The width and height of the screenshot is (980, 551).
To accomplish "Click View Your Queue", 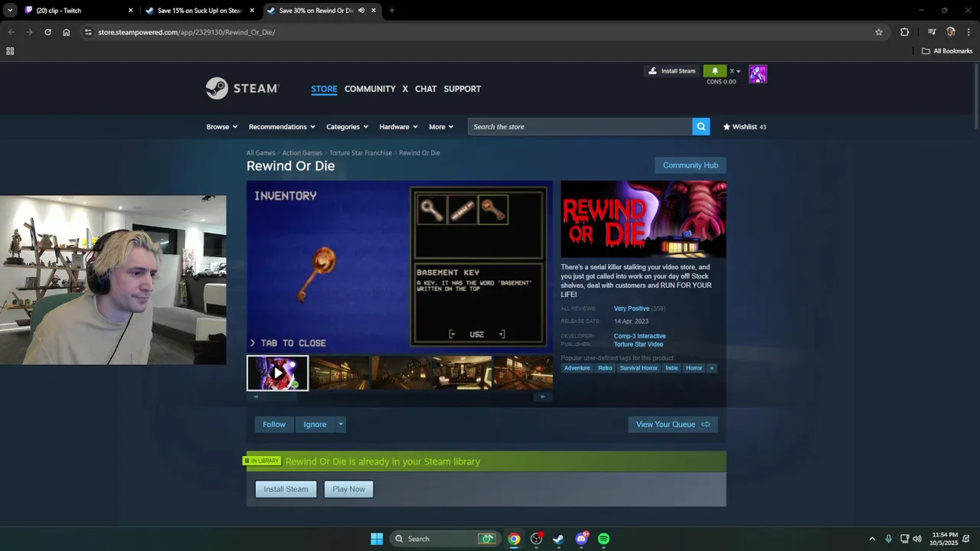I will (673, 425).
